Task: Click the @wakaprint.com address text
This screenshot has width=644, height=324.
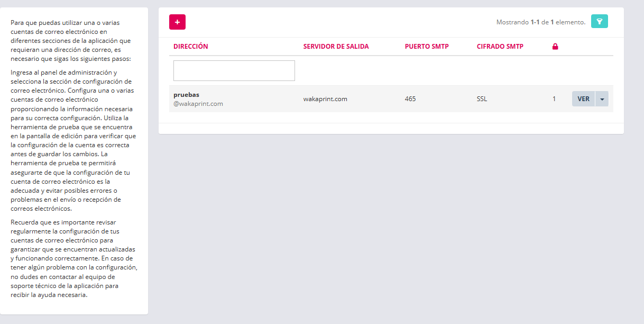Action: (198, 104)
